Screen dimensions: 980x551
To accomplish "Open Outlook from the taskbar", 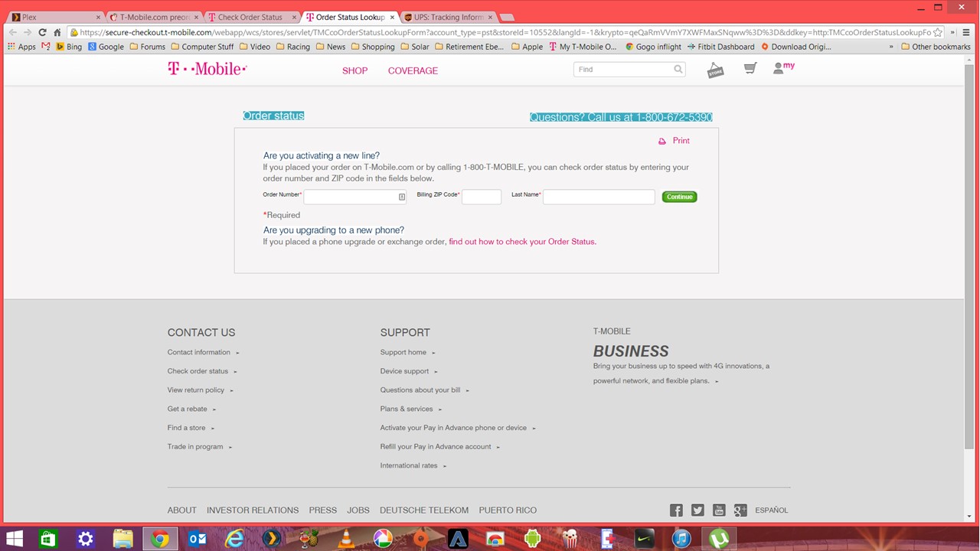I will click(198, 539).
